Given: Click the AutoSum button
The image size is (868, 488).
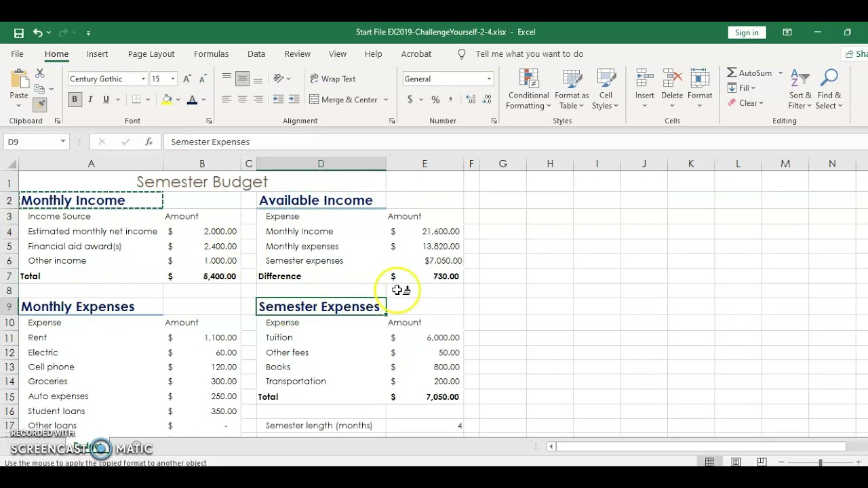Looking at the screenshot, I should [749, 73].
